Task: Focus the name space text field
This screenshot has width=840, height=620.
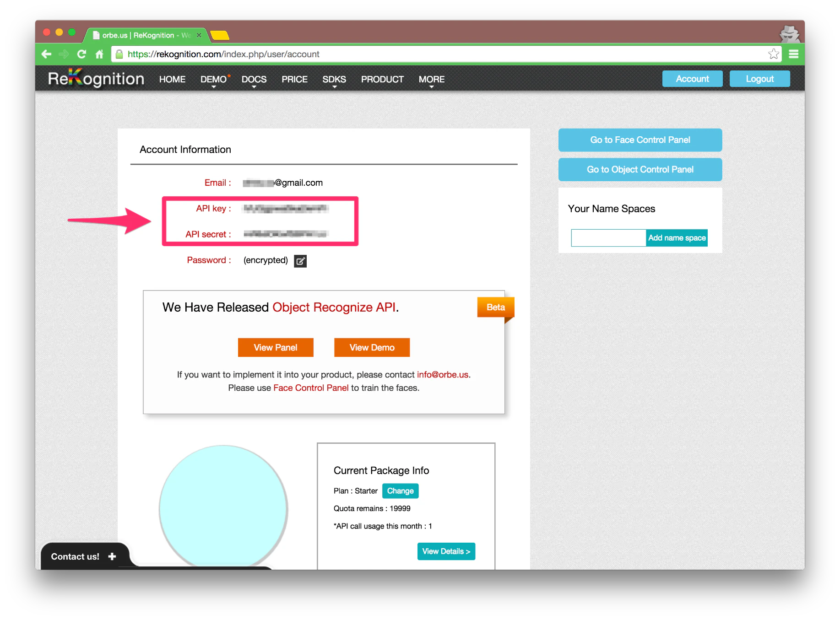Action: pyautogui.click(x=608, y=238)
